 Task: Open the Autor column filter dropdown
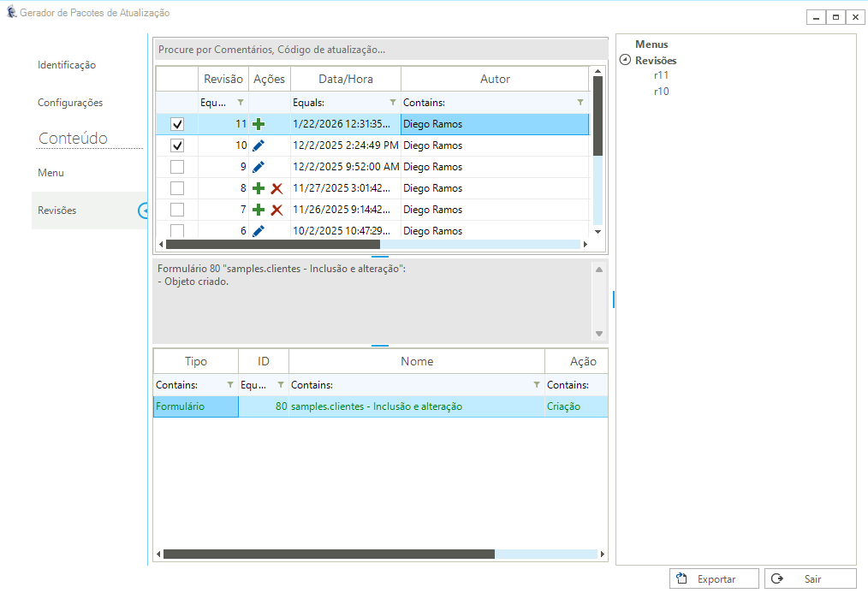coord(580,103)
